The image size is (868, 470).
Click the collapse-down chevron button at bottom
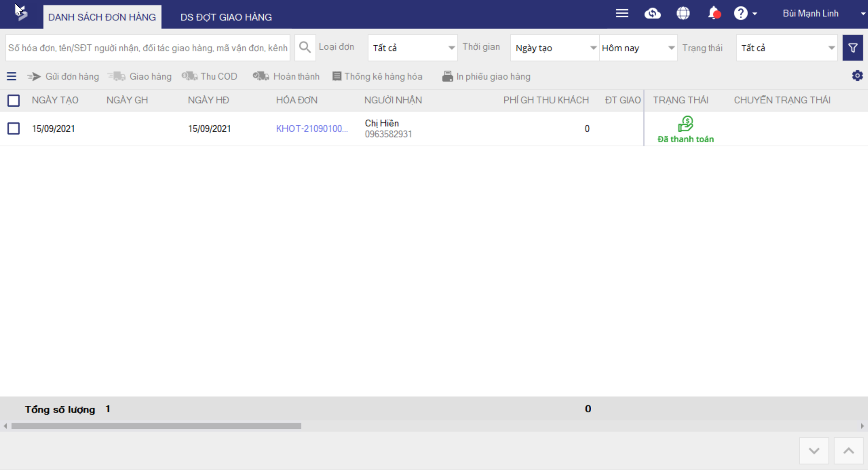814,451
